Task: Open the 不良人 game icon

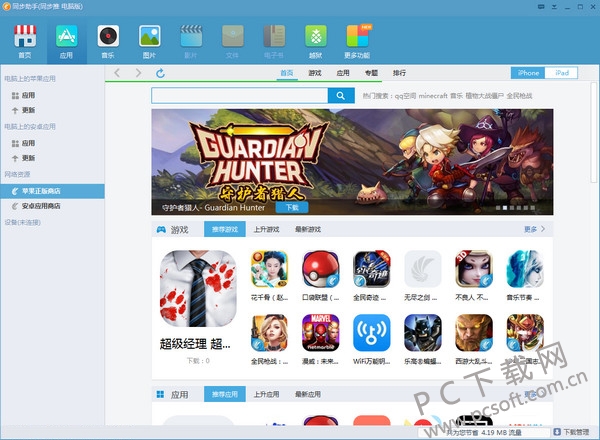Action: click(x=474, y=269)
